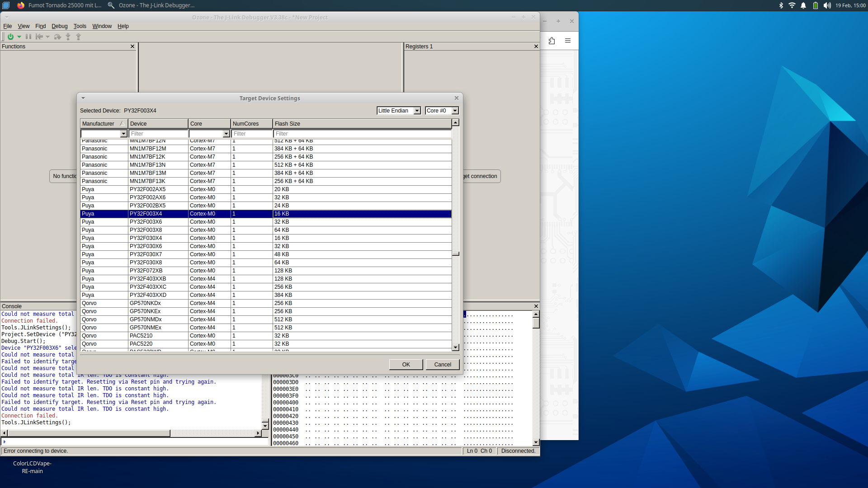
Task: Open the View menu
Action: point(24,26)
